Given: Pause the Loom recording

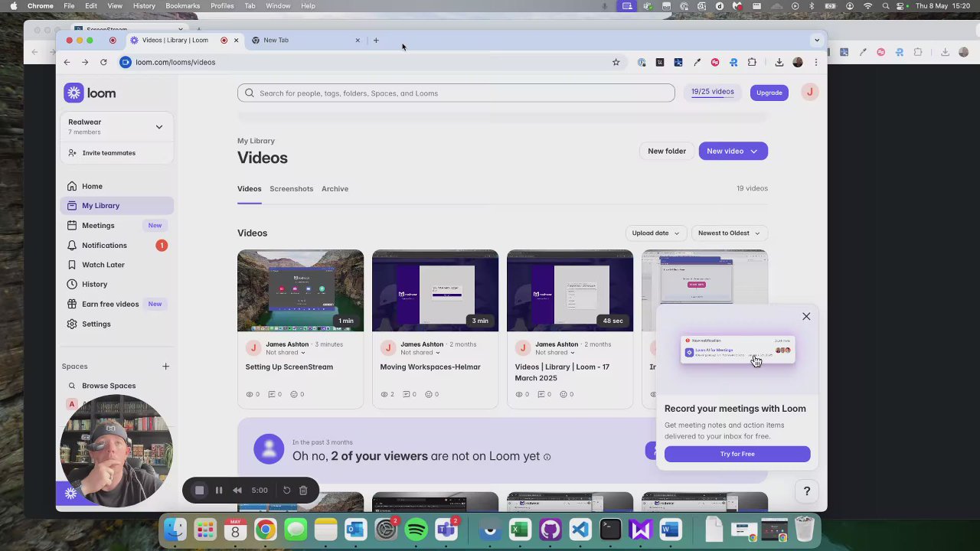Looking at the screenshot, I should (219, 491).
